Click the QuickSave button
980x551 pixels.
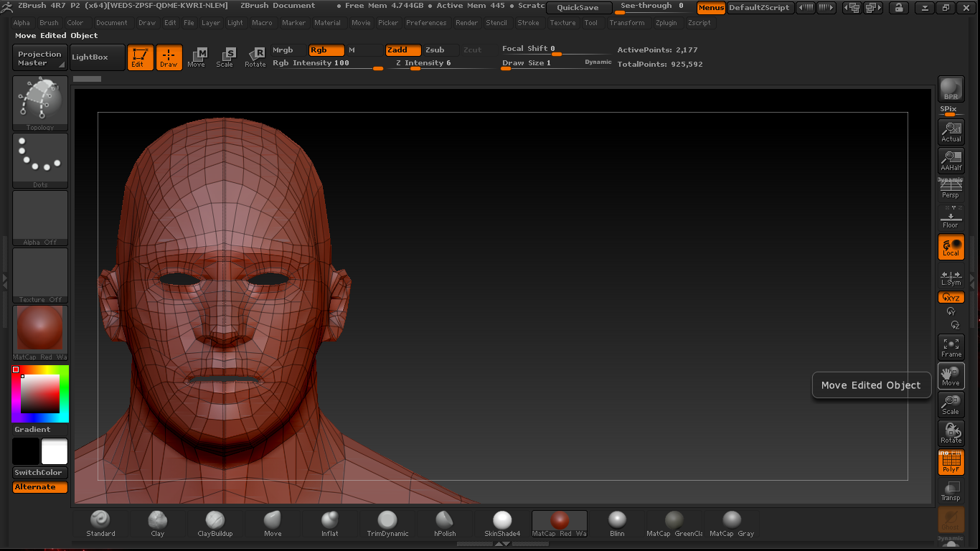point(578,8)
